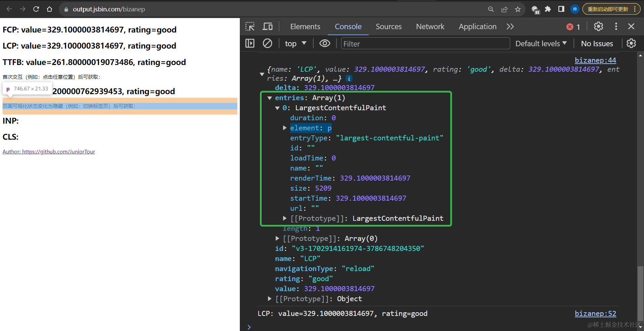Reload the page
The height and width of the screenshot is (331, 644).
36,9
